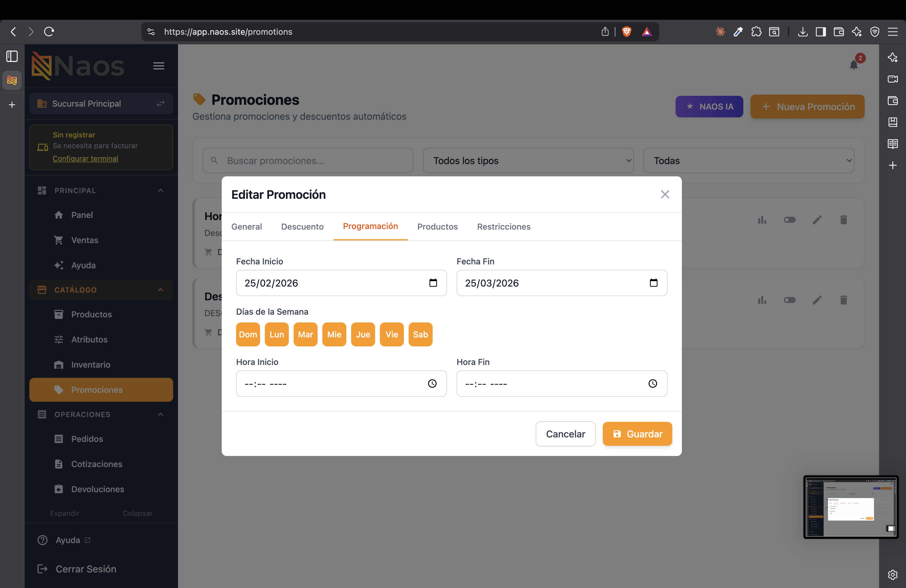Open the Todos los tipos dropdown
The height and width of the screenshot is (588, 906).
pos(528,160)
